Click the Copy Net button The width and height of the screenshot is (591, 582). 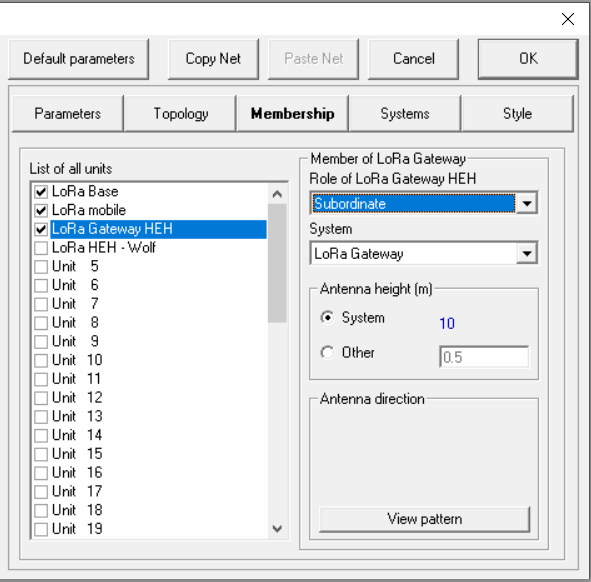point(213,59)
